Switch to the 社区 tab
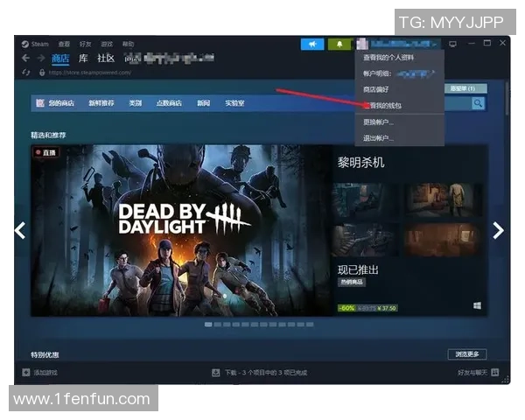Image resolution: width=525 pixels, height=420 pixels. pos(106,59)
